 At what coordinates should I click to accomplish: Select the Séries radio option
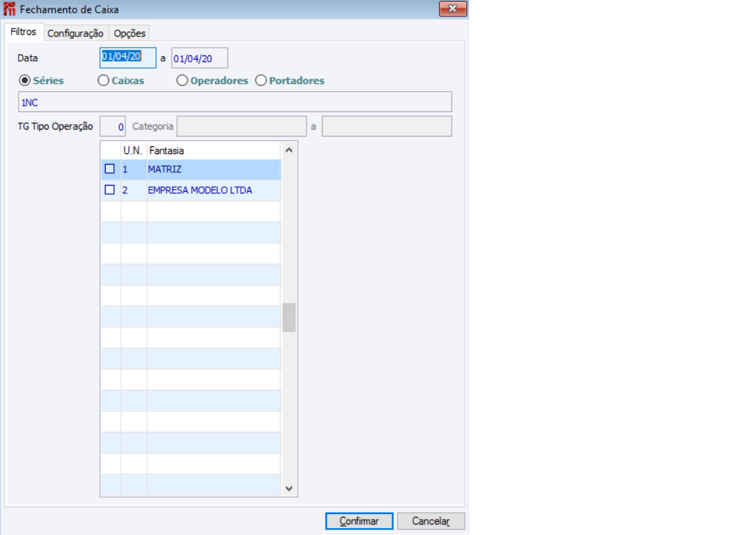point(24,81)
